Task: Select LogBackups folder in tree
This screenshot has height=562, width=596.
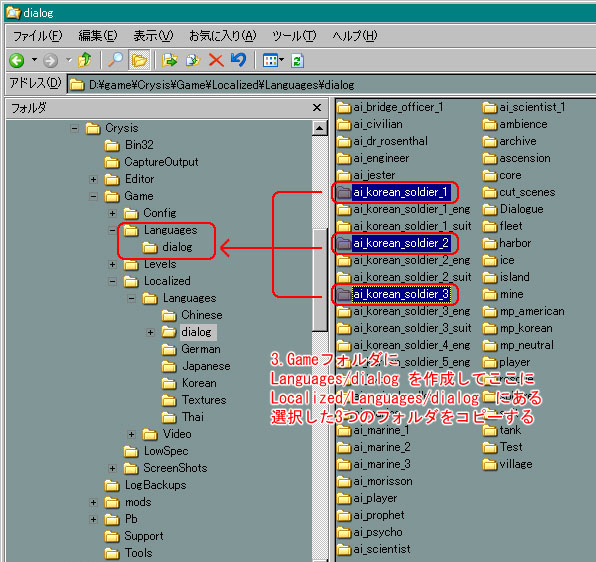Action: coord(146,486)
